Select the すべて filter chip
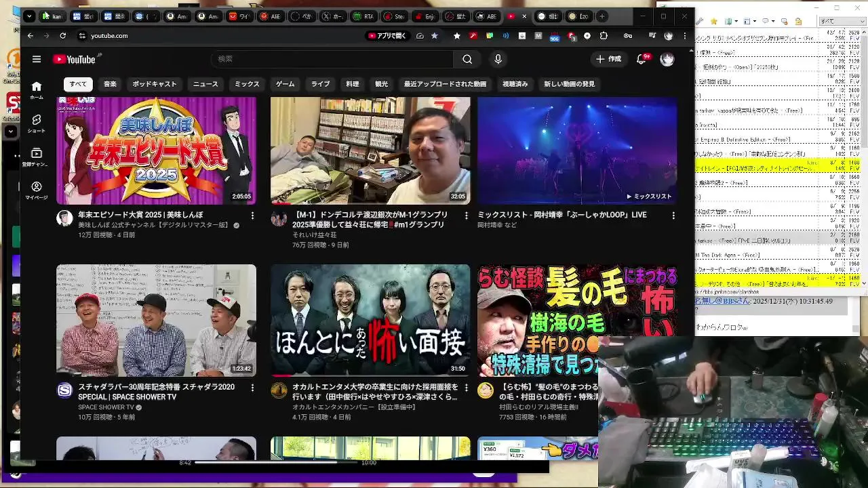 [78, 84]
